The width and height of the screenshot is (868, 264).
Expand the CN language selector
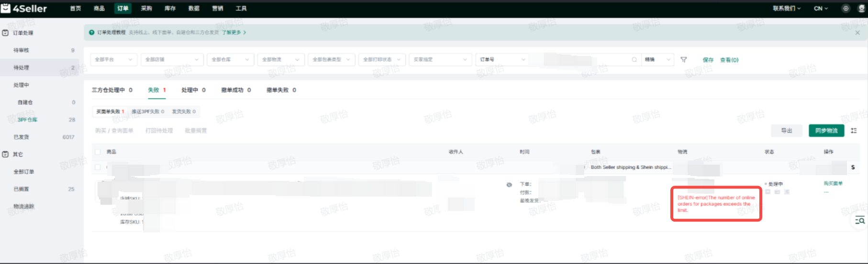821,9
